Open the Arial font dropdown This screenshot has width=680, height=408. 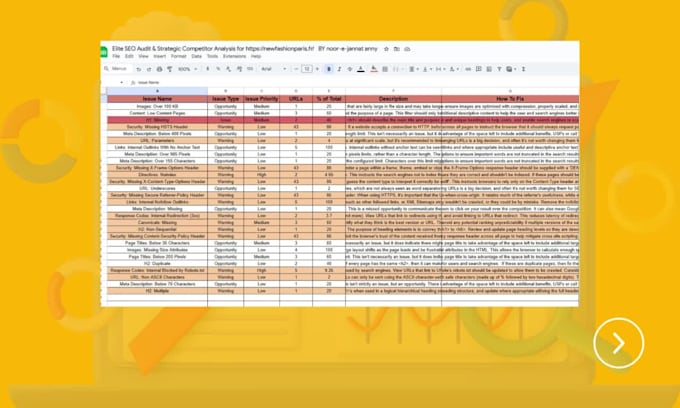pyautogui.click(x=274, y=69)
